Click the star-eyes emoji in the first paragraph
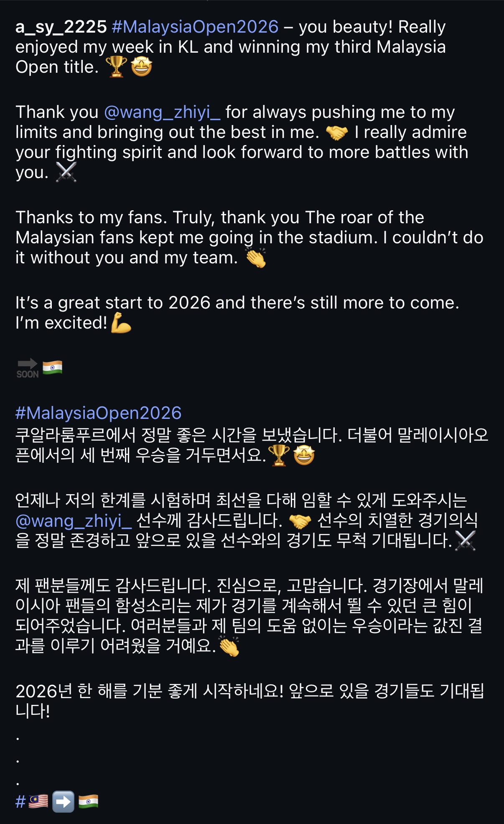 coord(142,67)
